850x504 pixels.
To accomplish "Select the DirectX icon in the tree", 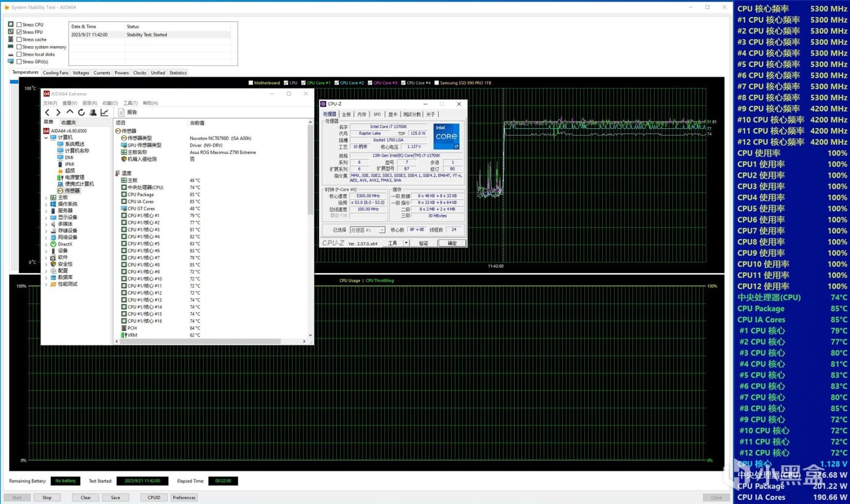I will pyautogui.click(x=53, y=244).
